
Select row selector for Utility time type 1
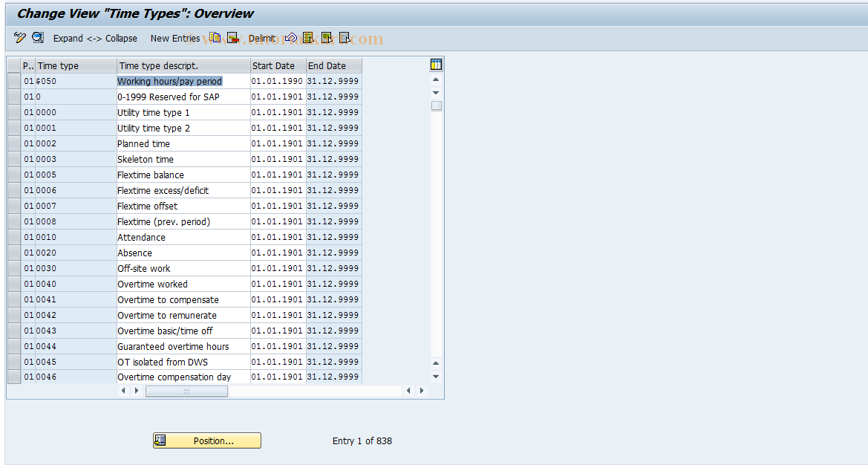click(x=14, y=112)
